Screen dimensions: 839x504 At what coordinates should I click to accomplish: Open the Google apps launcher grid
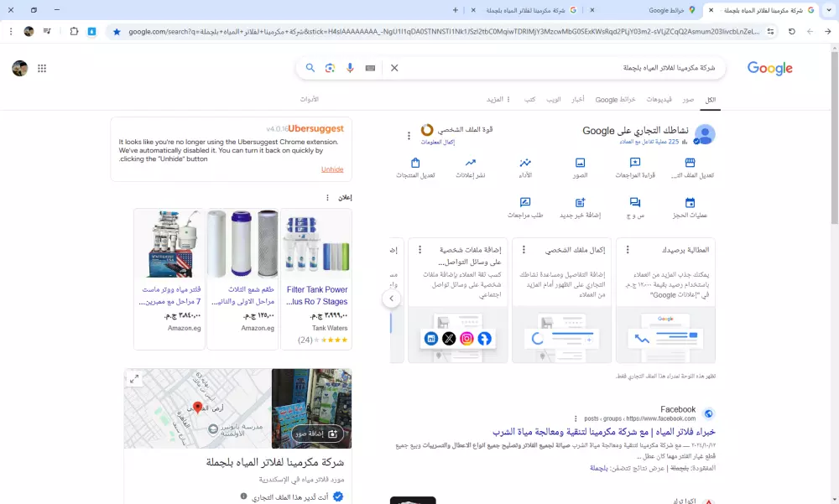(x=42, y=69)
